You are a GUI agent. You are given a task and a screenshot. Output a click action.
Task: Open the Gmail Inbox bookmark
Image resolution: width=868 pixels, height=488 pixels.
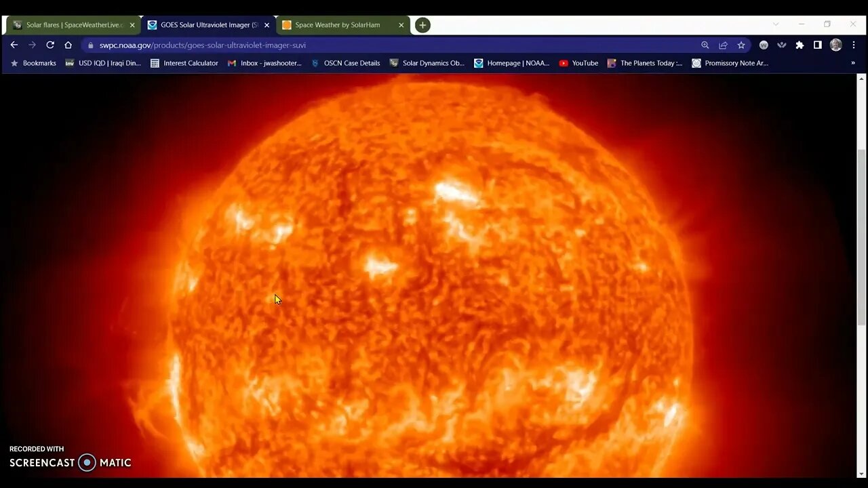point(264,63)
